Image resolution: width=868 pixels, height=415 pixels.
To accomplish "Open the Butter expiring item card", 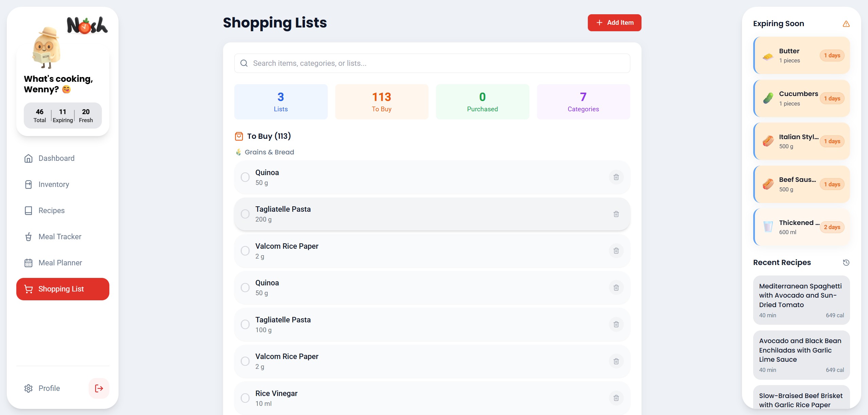I will click(801, 56).
